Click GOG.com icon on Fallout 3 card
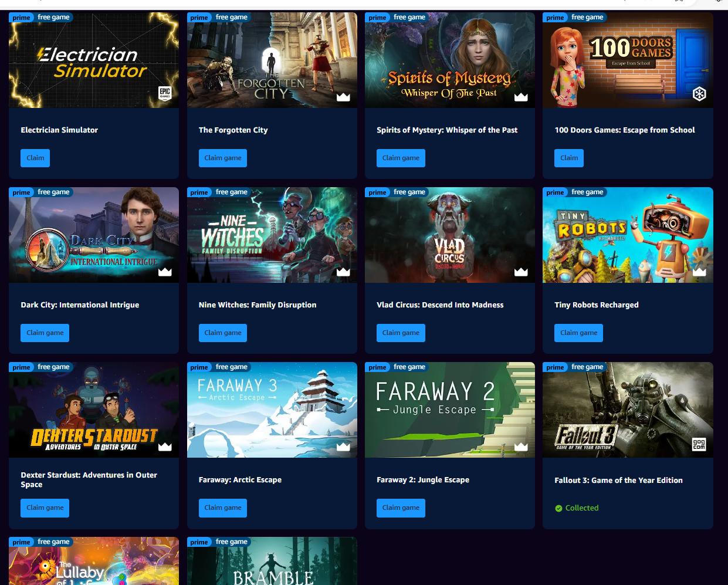Screen dimensions: 728x585 pyautogui.click(x=699, y=444)
